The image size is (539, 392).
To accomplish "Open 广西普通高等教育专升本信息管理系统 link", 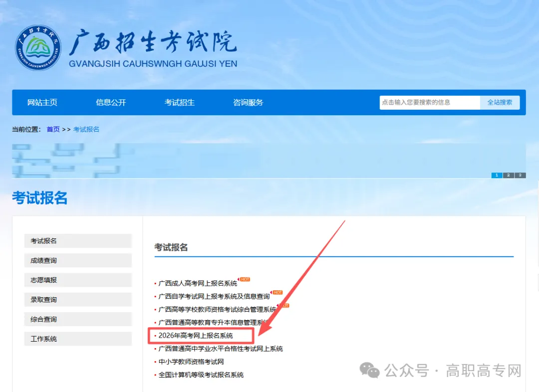I will pos(213,323).
